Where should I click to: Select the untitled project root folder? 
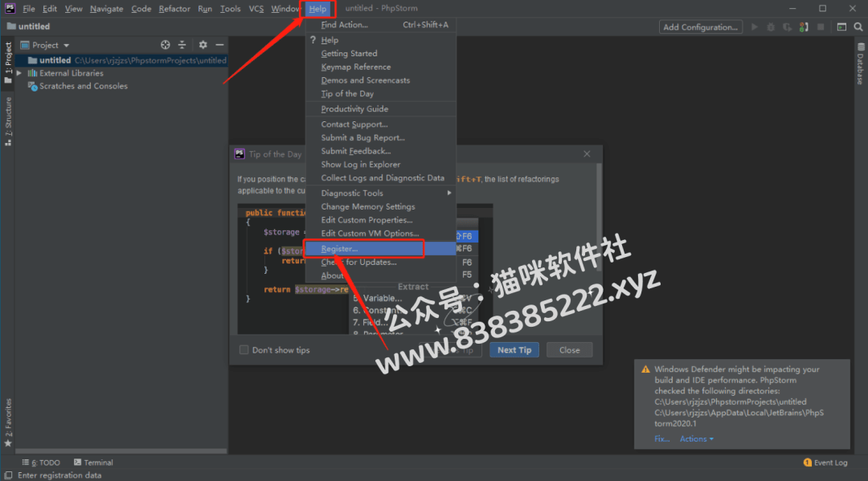click(x=121, y=60)
